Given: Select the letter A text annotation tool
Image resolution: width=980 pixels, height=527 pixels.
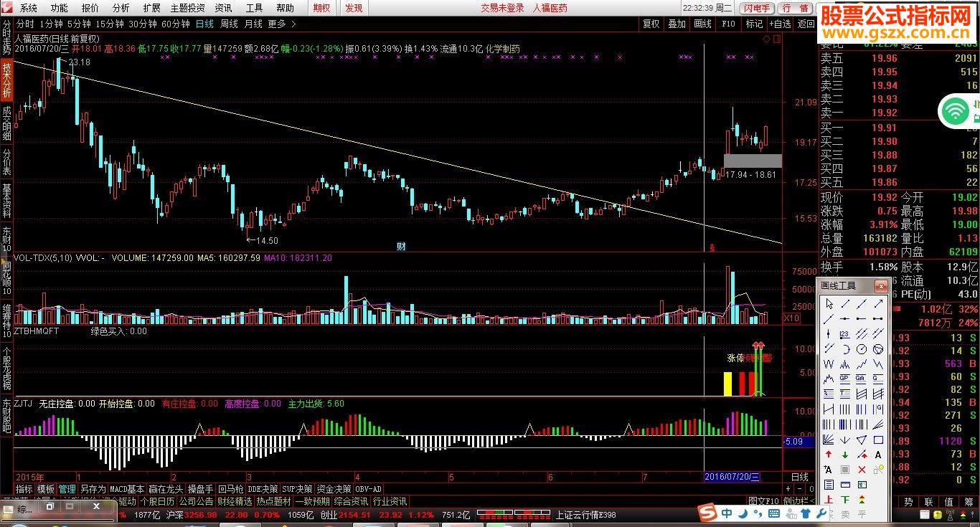Looking at the screenshot, I should point(878,454).
